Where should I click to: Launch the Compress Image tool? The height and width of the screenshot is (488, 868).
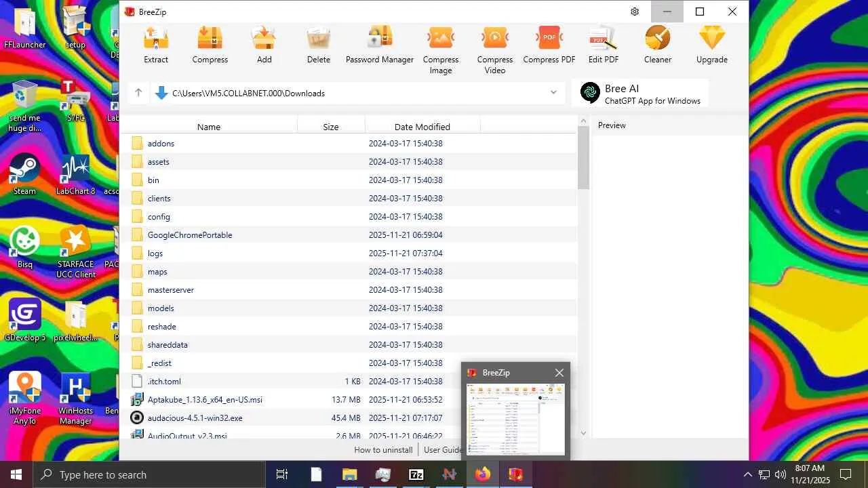(441, 49)
